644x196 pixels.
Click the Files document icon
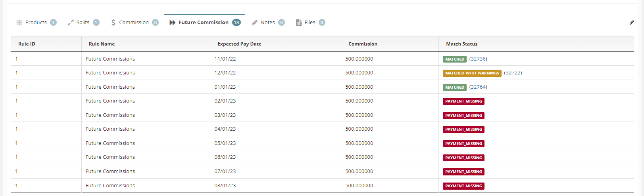[299, 23]
